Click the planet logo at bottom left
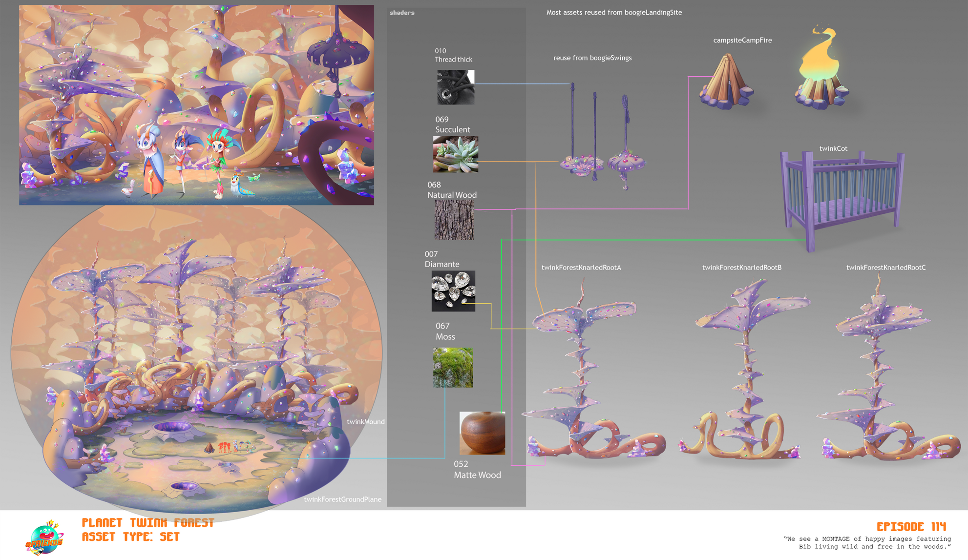This screenshot has width=968, height=560. 44,538
